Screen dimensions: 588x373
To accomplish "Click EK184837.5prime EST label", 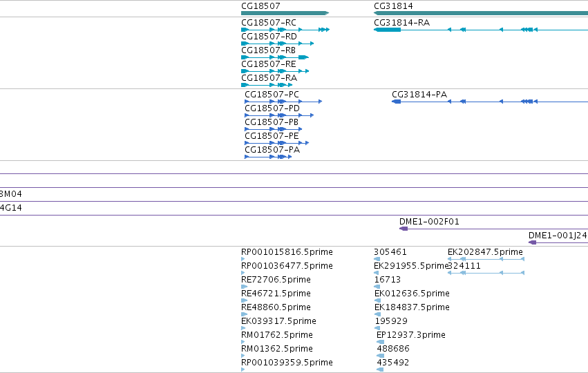I will 412,307.
